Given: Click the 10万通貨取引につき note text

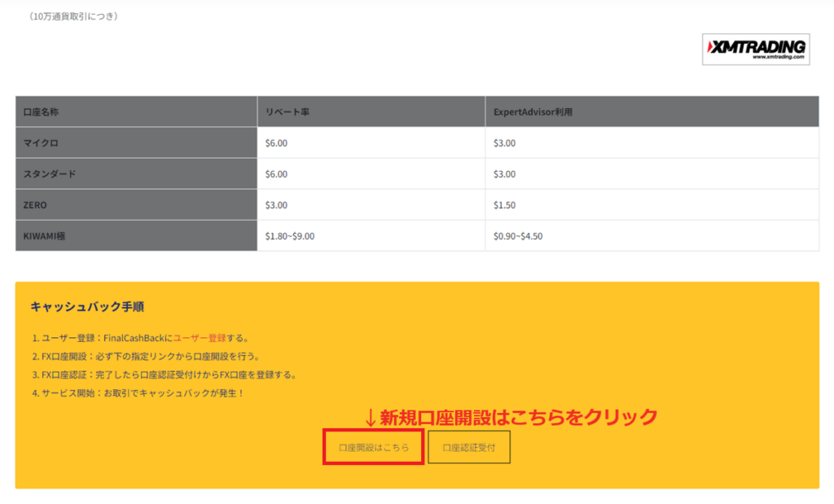Looking at the screenshot, I should [72, 14].
